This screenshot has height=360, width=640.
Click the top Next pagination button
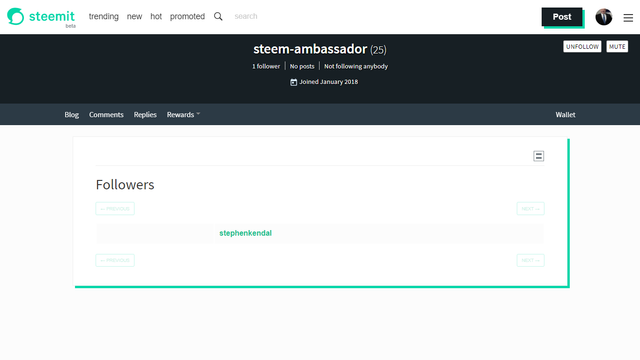tap(530, 209)
